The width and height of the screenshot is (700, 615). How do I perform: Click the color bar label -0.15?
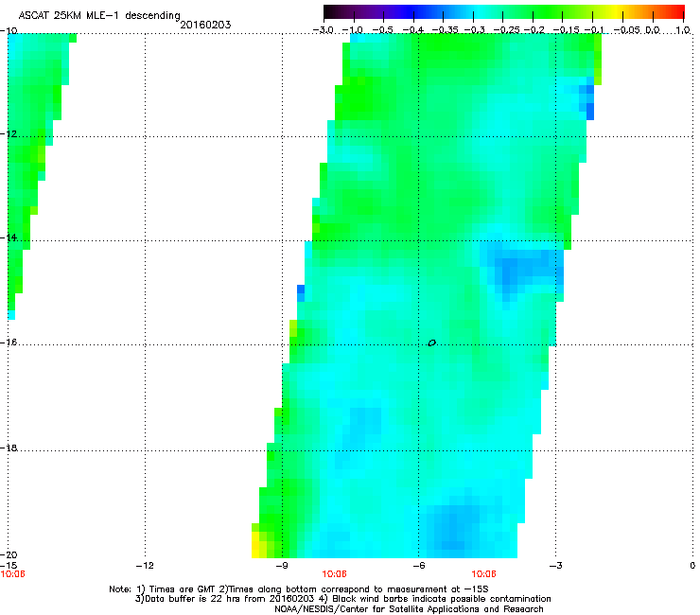coord(566,30)
